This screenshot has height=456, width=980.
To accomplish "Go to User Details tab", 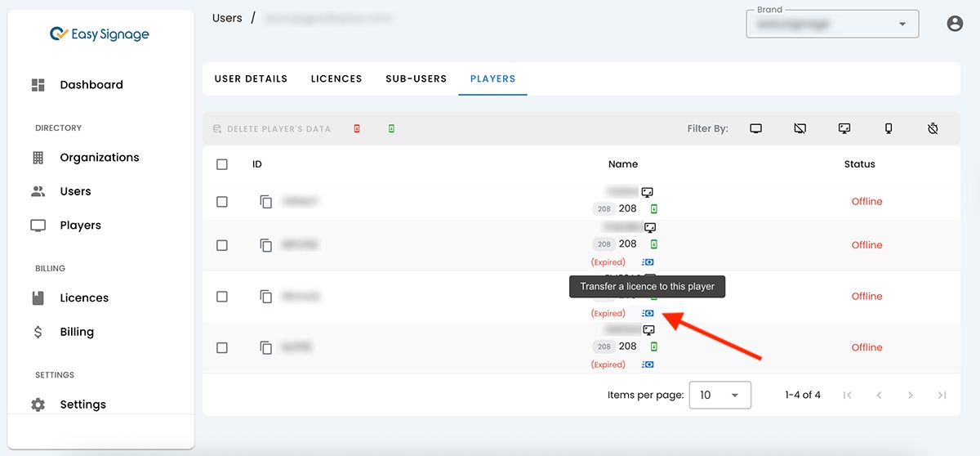I will [251, 79].
